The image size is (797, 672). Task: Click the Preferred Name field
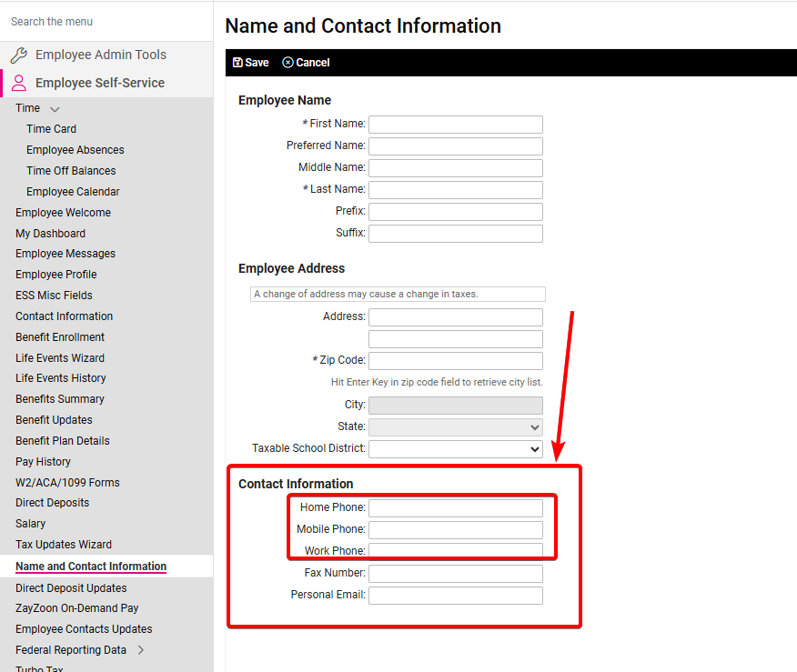click(x=456, y=146)
